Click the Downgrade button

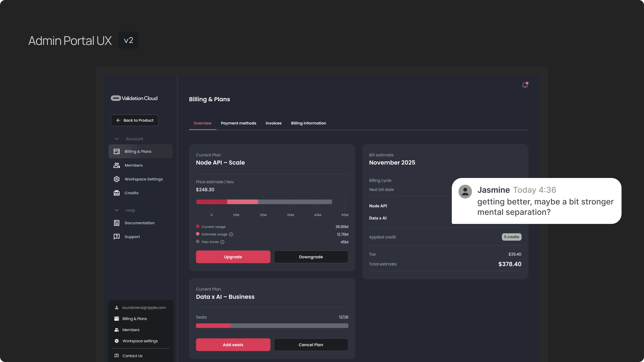click(x=311, y=257)
